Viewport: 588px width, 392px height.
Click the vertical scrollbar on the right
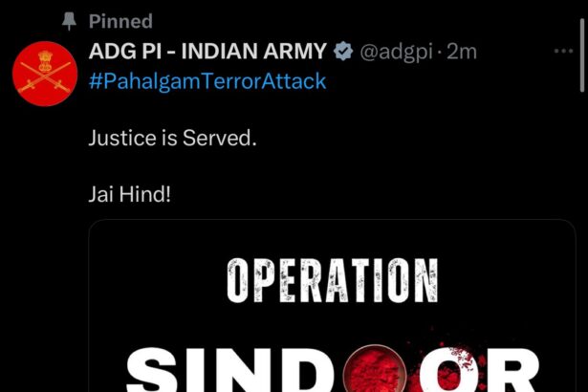pyautogui.click(x=582, y=55)
